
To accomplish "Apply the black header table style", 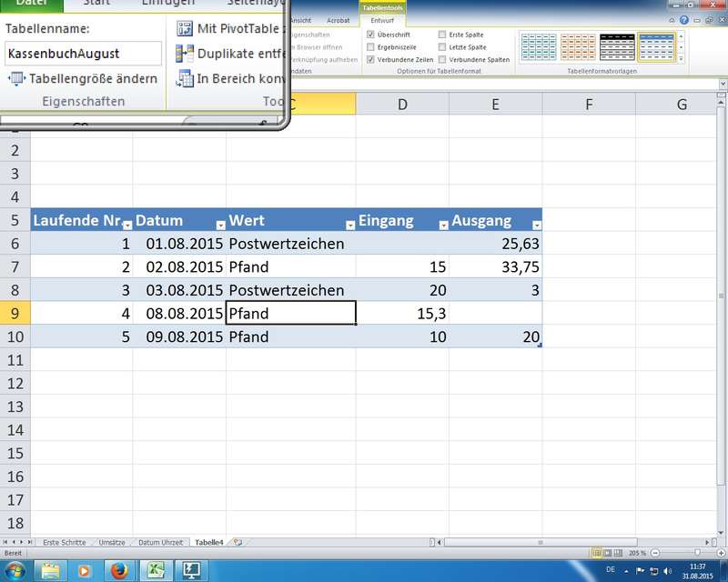I will tap(617, 47).
